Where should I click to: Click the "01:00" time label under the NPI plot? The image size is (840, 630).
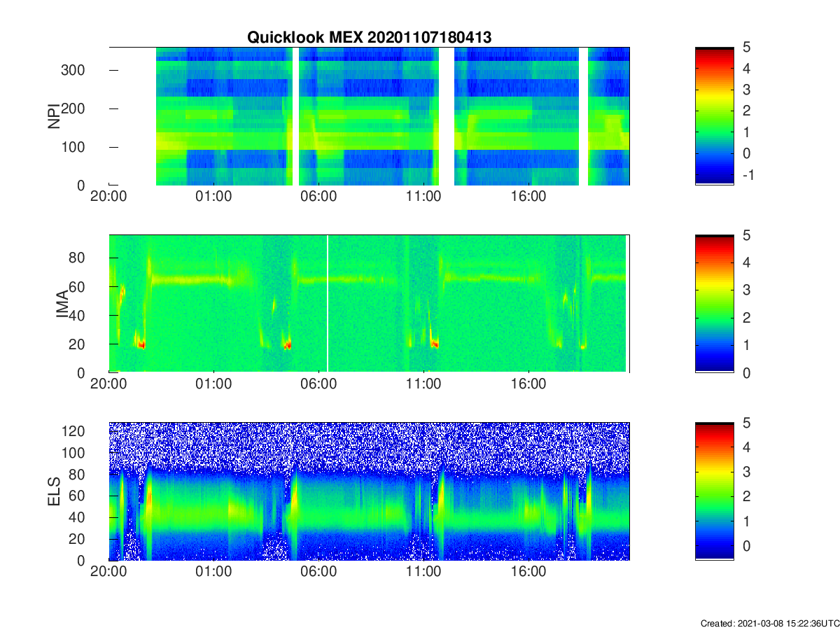tap(213, 197)
